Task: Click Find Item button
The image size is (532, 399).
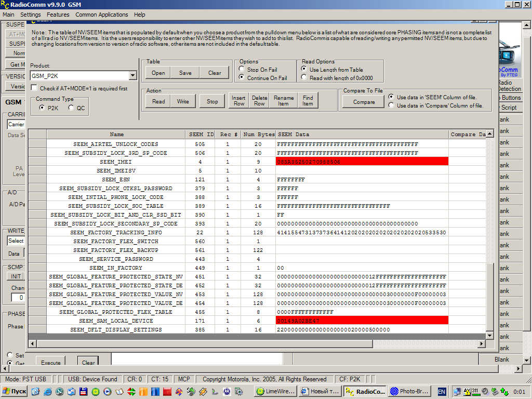Action: click(x=308, y=100)
